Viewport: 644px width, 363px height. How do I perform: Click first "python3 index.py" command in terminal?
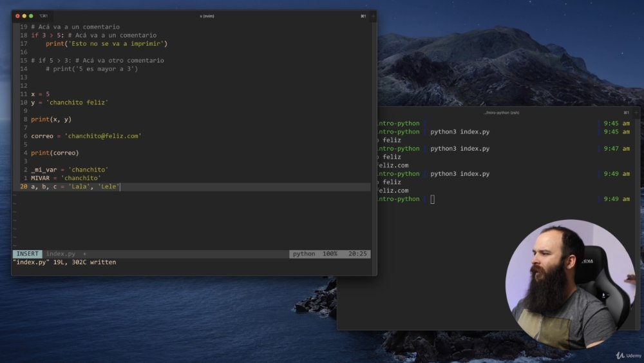pyautogui.click(x=460, y=132)
